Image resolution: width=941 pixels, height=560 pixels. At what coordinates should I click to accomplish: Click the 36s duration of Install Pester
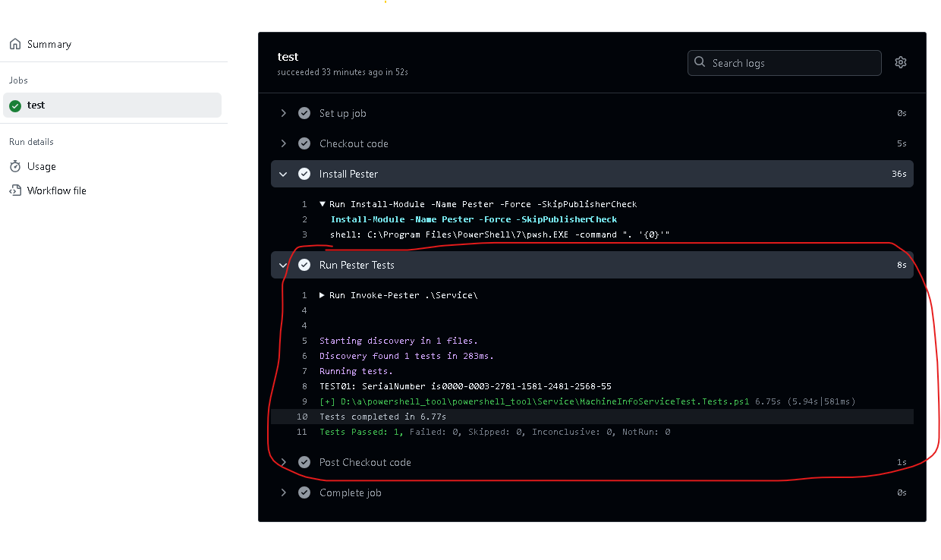[899, 174]
